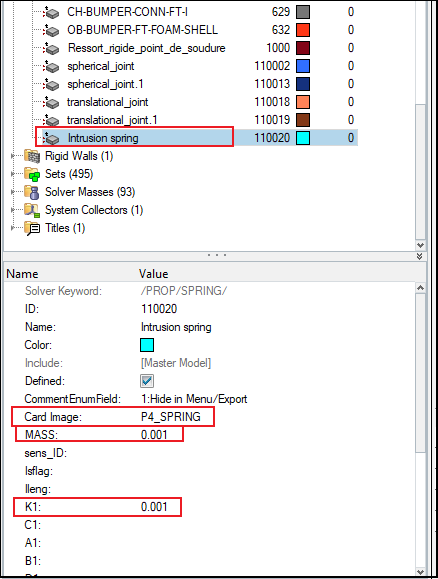The height and width of the screenshot is (579, 438).
Task: Click the Solver Masses folder icon
Action: coord(32,192)
